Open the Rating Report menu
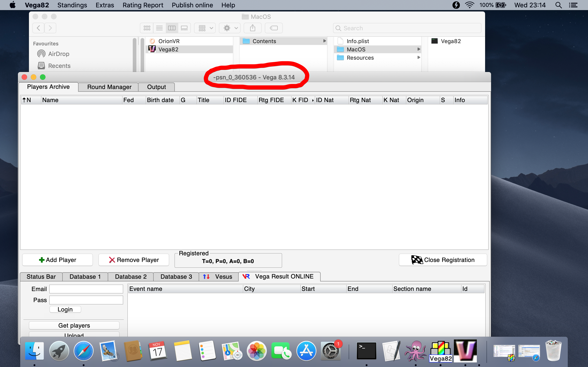588x367 pixels. [x=143, y=5]
